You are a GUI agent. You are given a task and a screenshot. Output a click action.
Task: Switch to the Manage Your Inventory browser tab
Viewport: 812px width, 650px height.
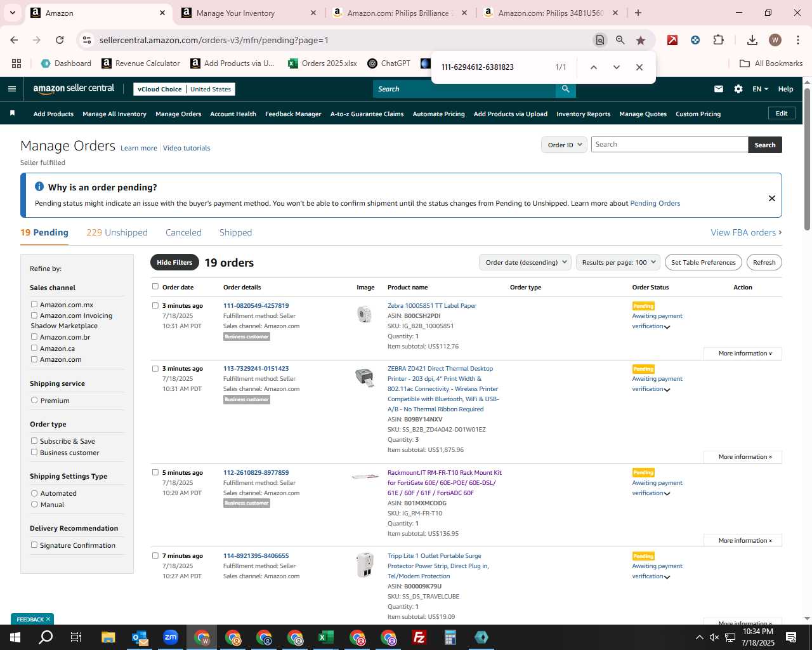coord(249,13)
